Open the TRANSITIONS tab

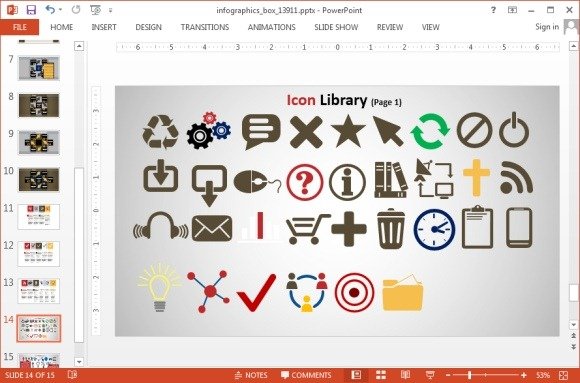coord(205,27)
